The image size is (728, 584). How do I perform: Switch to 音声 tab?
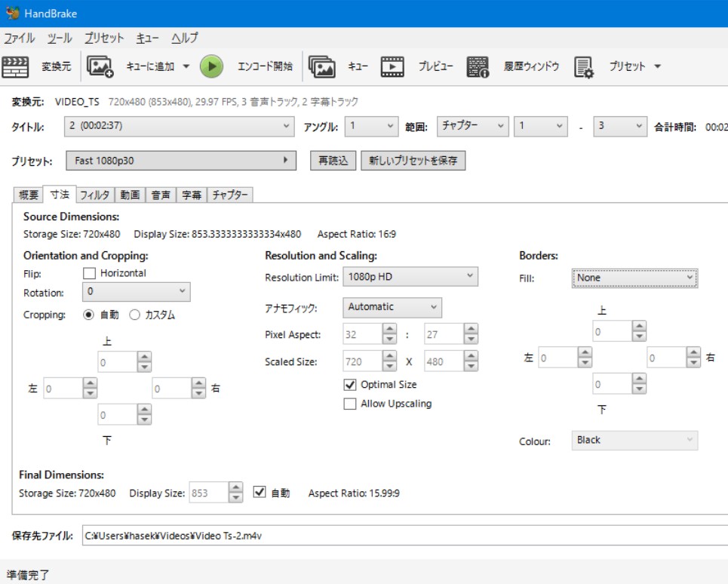[x=161, y=195]
